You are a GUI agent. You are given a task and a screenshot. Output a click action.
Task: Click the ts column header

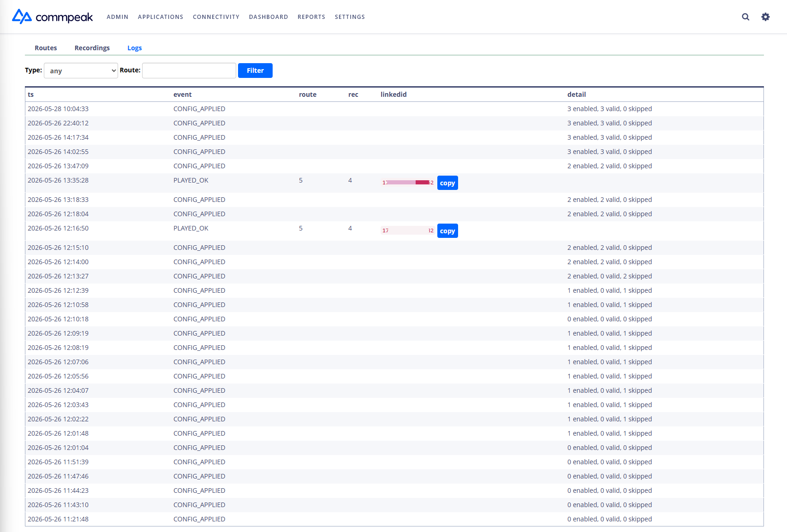(x=31, y=95)
